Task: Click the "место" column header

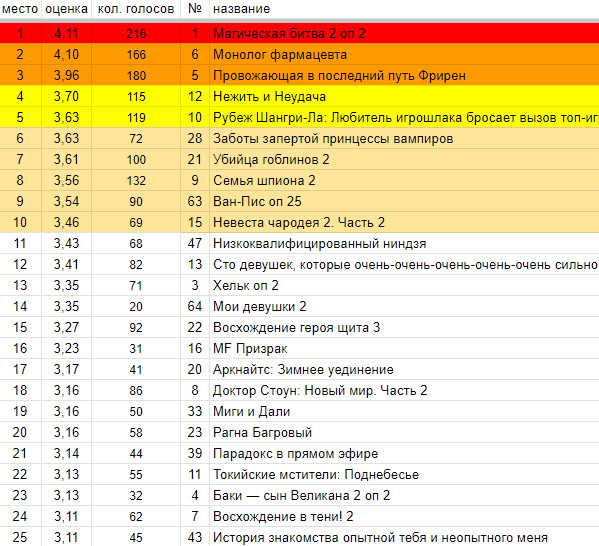Action: (x=20, y=9)
